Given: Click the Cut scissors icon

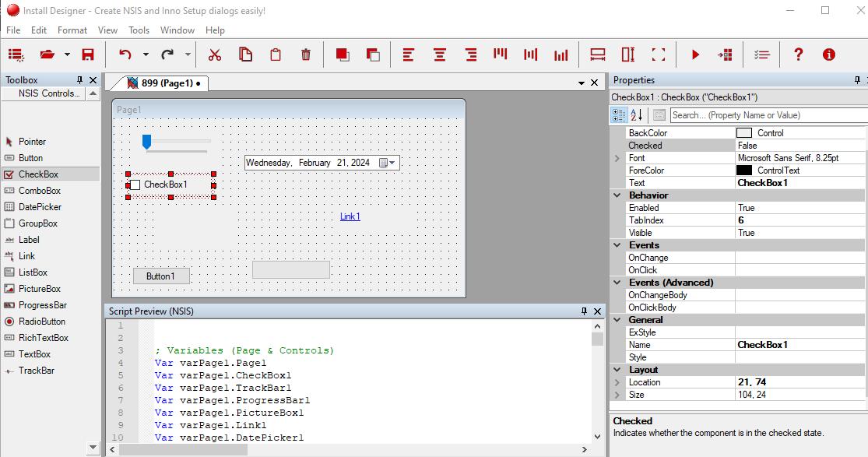Looking at the screenshot, I should 215,54.
